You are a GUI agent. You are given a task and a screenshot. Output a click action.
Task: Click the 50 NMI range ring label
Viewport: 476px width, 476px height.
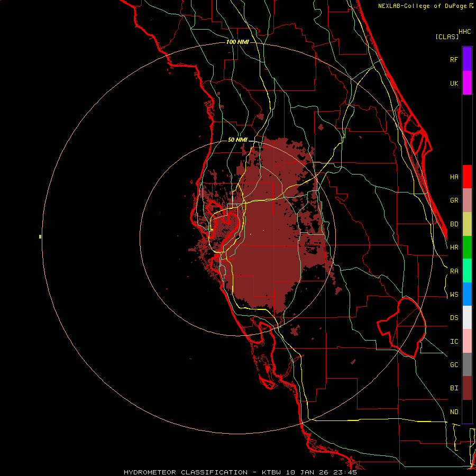(x=237, y=140)
